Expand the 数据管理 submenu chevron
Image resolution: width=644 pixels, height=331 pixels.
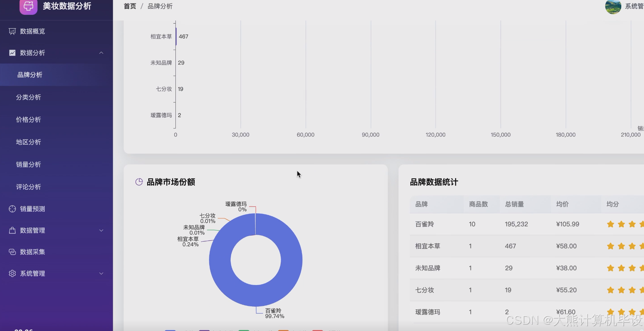point(101,230)
